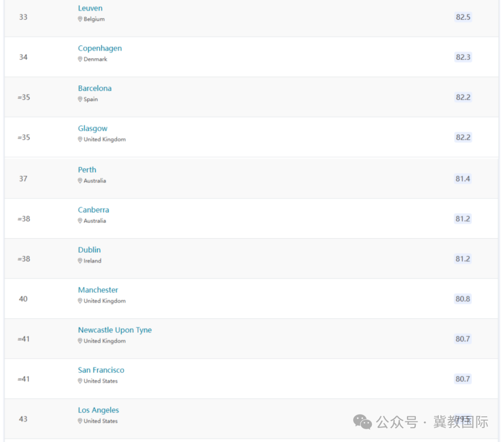Open the Manchester city link
This screenshot has width=504, height=442.
(98, 290)
